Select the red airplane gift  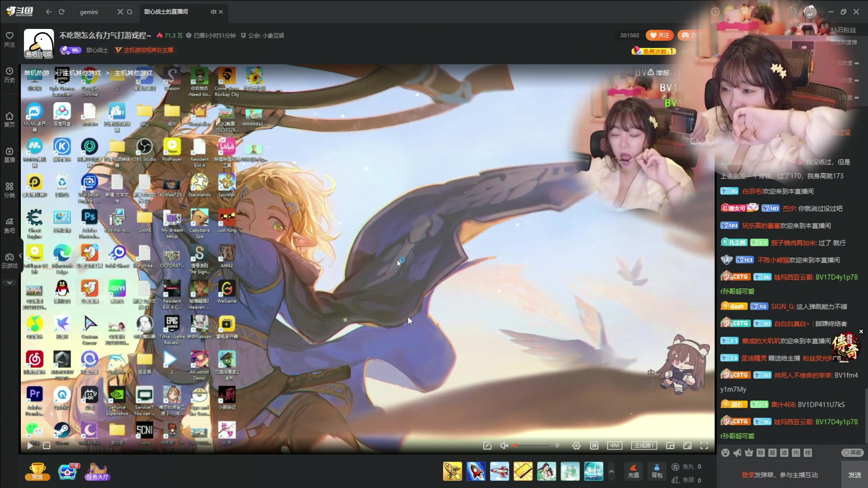point(500,471)
